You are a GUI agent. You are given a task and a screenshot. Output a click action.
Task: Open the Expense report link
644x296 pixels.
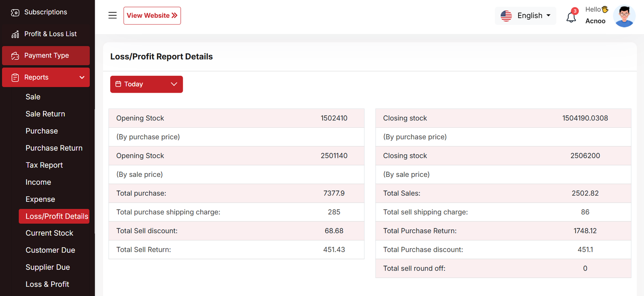coord(40,199)
